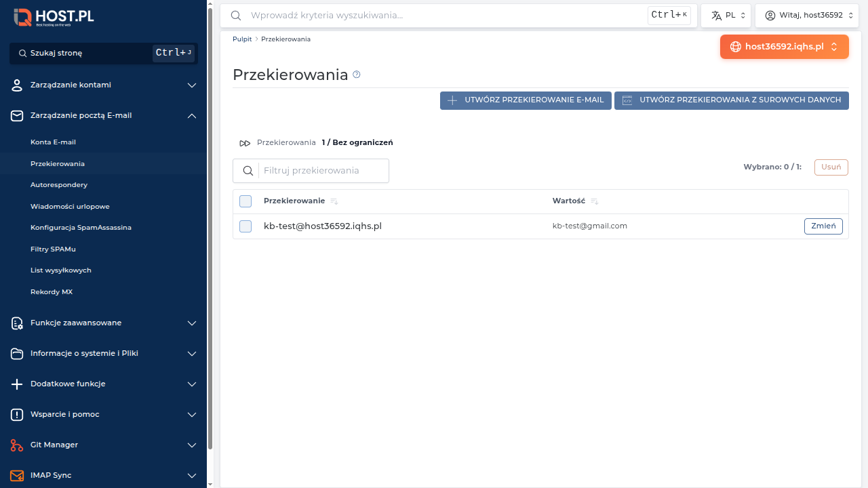The image size is (868, 488).
Task: Open Autorespondery menu item
Action: pyautogui.click(x=59, y=185)
